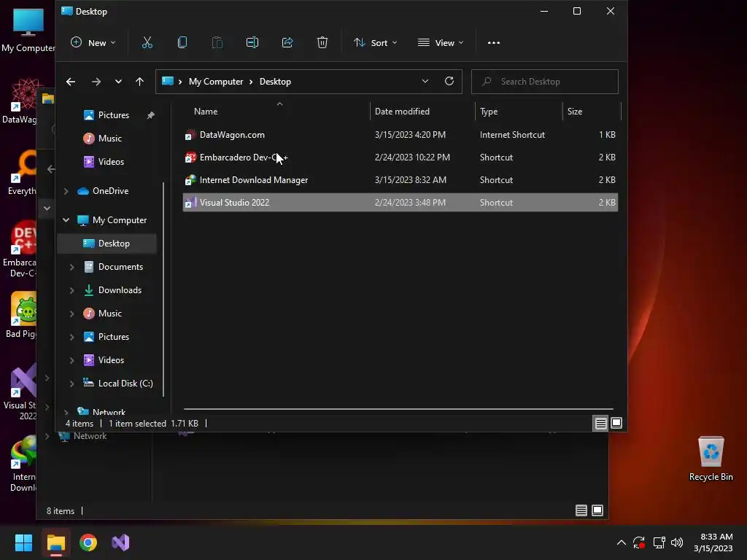Open the View dropdown menu

coord(441,43)
